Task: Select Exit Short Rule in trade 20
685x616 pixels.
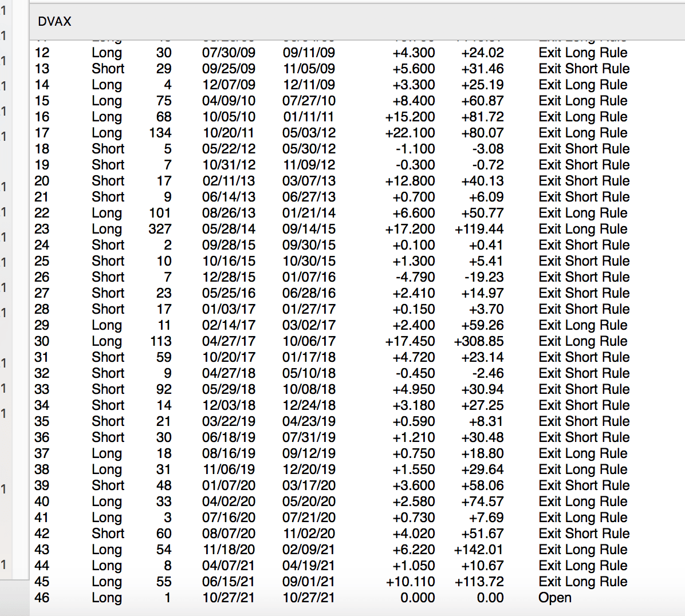Action: pyautogui.click(x=584, y=181)
